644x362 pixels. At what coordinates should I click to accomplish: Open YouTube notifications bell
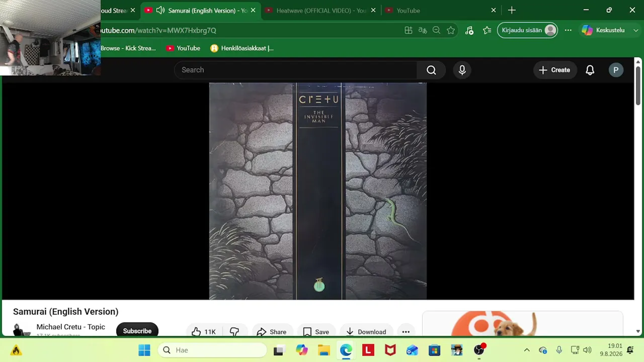[590, 70]
